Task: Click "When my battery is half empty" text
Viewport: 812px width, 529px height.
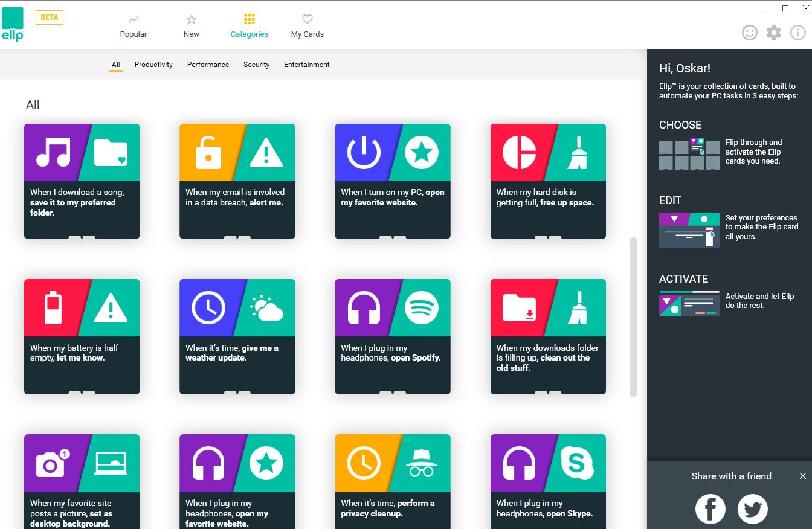Action: (74, 353)
